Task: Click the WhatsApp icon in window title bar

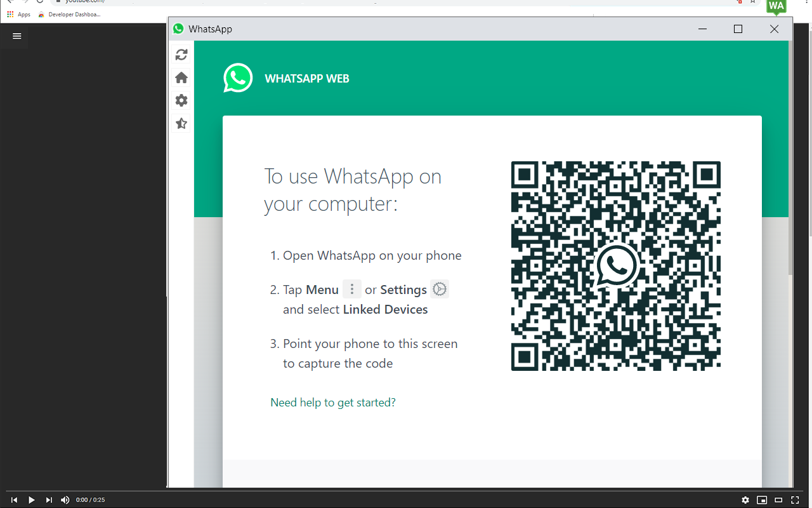Action: (178, 29)
